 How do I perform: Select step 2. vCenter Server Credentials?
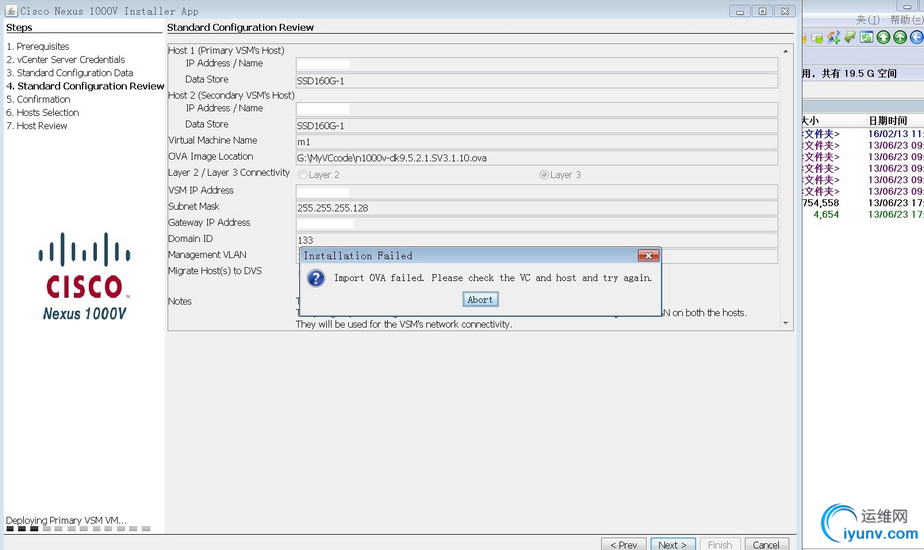pyautogui.click(x=65, y=60)
